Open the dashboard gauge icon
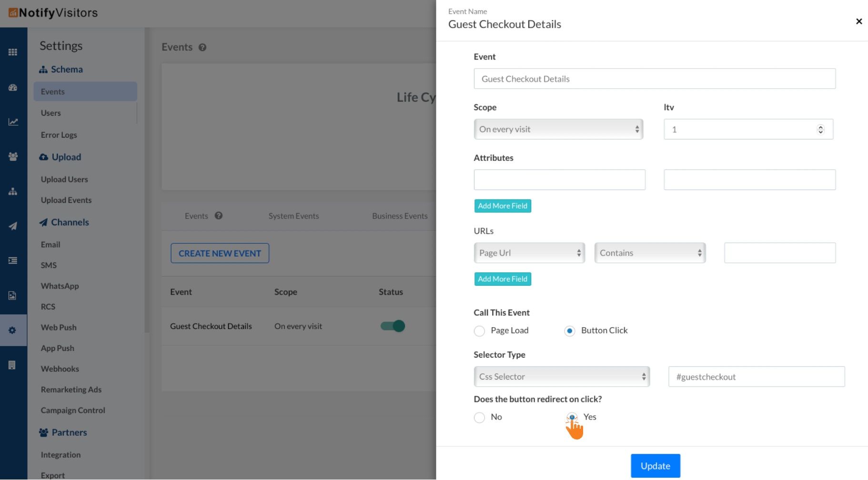 point(13,88)
